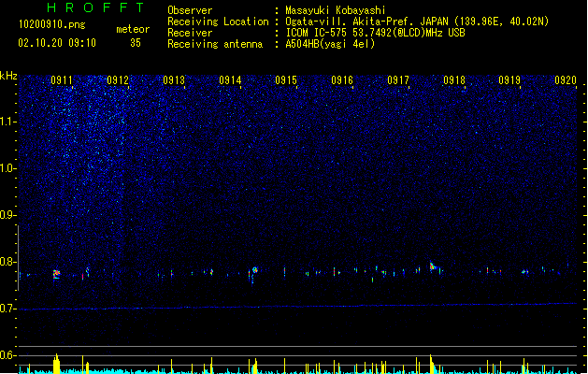The height and width of the screenshot is (374, 588).
Task: Click the kHz axis unit label
Action: (x=8, y=76)
